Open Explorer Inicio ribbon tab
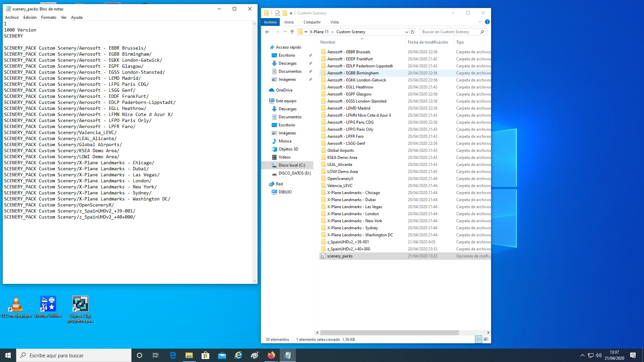The image size is (644, 362). click(x=289, y=22)
